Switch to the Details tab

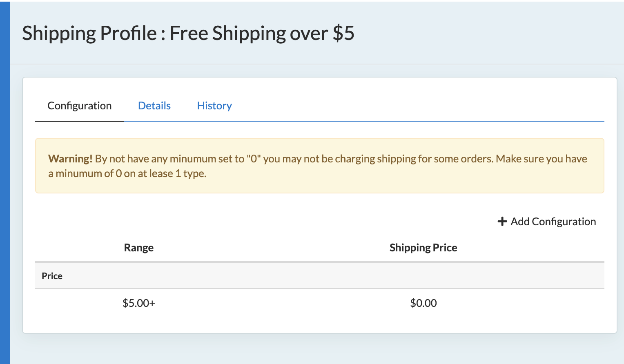[x=154, y=106]
